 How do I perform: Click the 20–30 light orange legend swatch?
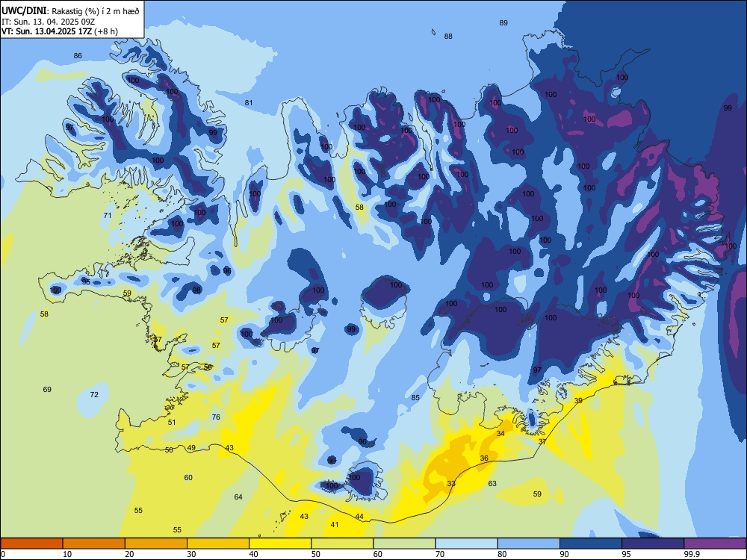tap(156, 544)
